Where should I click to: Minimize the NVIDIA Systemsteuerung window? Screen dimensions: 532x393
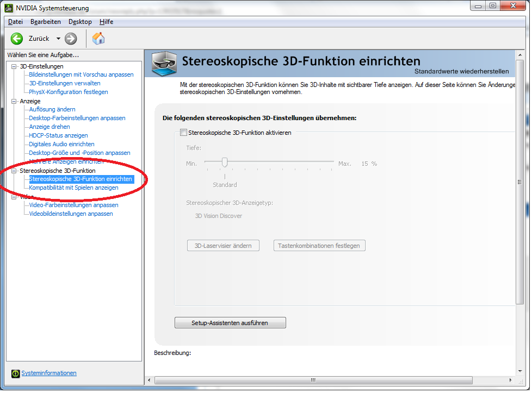pos(478,5)
